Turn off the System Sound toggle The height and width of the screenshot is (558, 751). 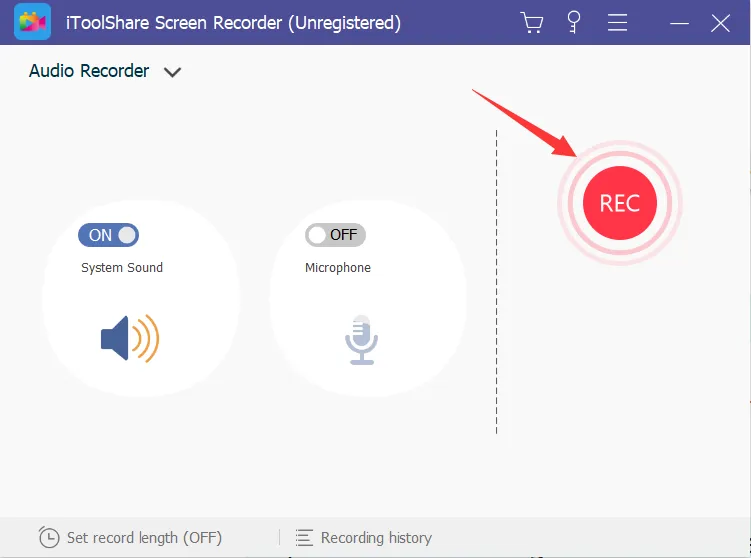pos(109,235)
